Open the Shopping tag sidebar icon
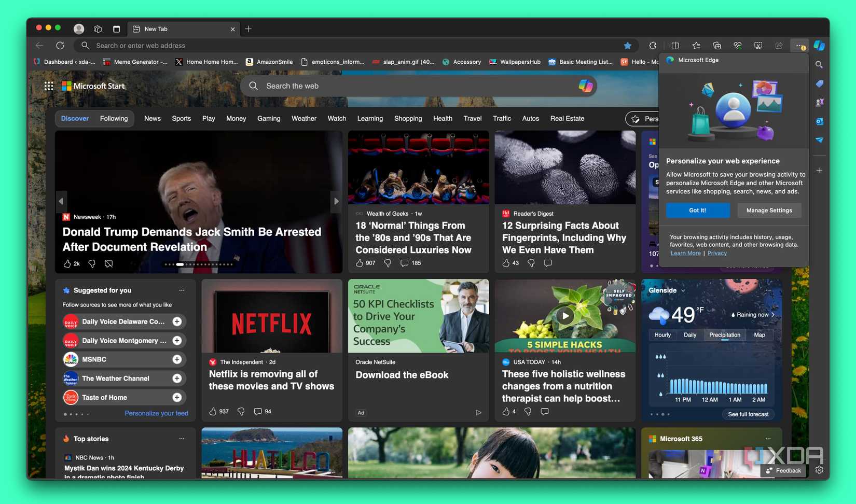 [820, 84]
